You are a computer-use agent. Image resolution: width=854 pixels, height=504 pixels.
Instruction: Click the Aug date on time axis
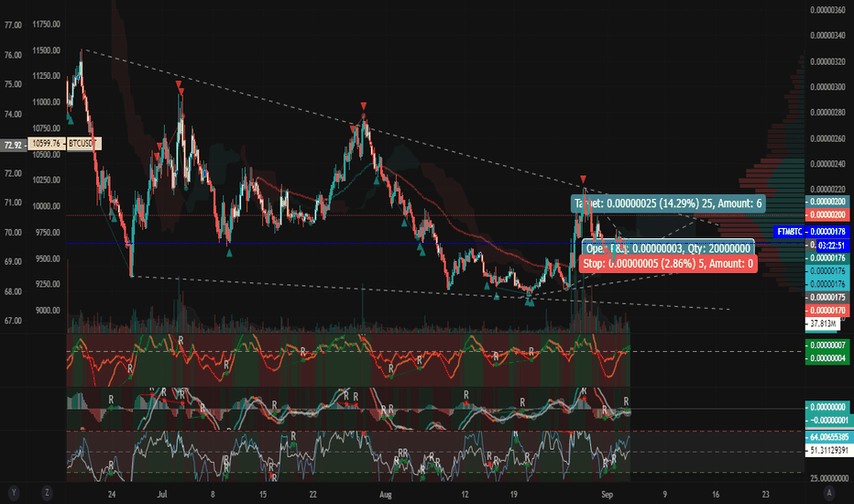pos(385,494)
